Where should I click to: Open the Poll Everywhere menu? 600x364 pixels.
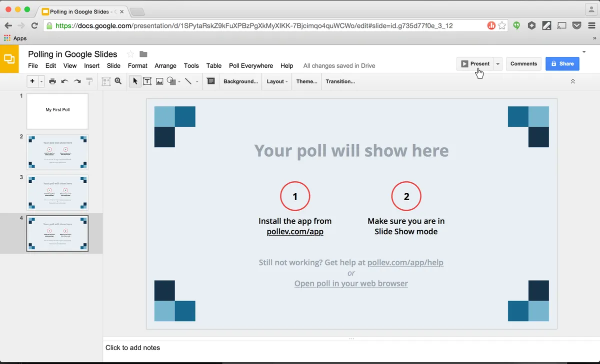tap(251, 65)
